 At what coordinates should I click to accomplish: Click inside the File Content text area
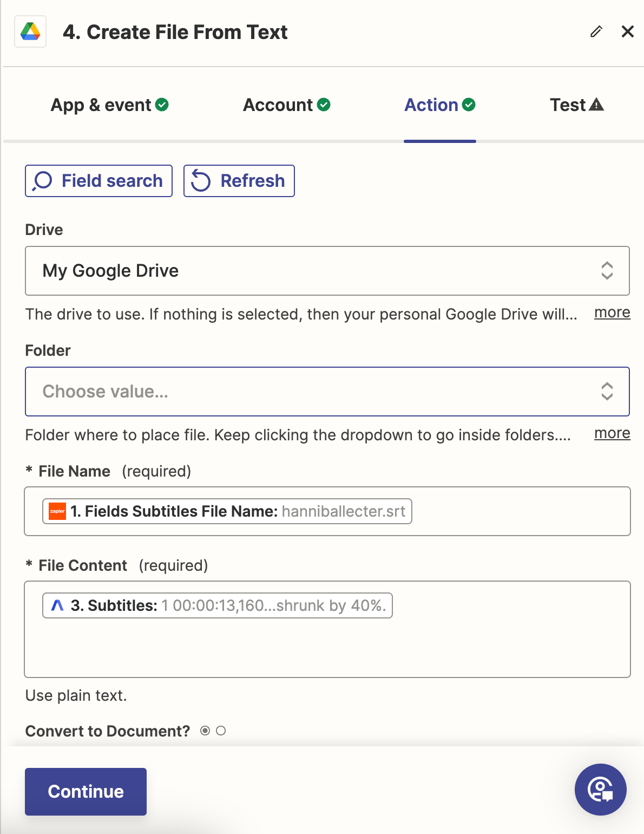(327, 629)
